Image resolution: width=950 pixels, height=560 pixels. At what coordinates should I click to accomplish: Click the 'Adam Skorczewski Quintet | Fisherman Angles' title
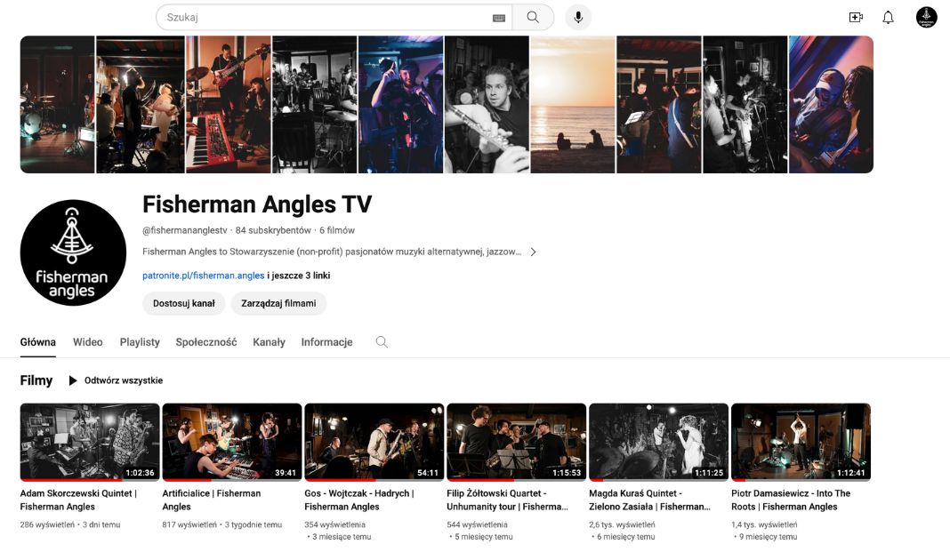click(x=79, y=500)
